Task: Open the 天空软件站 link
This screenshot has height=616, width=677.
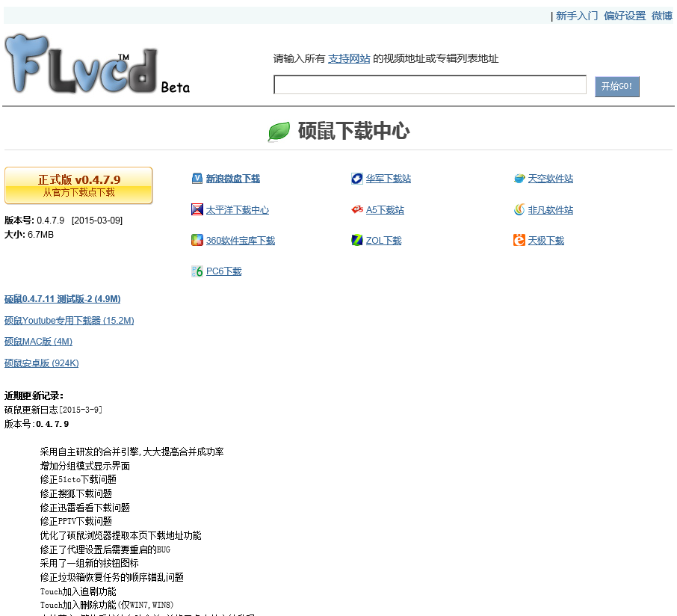Action: [x=551, y=179]
